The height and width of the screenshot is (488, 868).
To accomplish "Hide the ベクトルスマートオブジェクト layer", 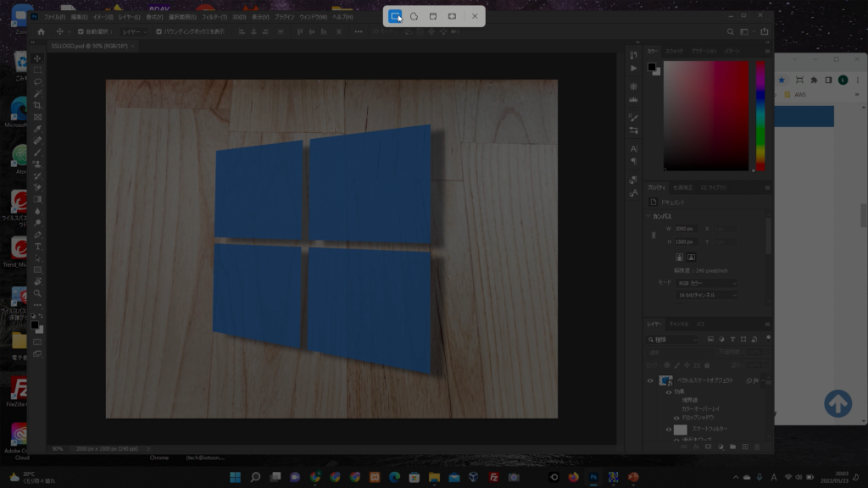I will 650,380.
